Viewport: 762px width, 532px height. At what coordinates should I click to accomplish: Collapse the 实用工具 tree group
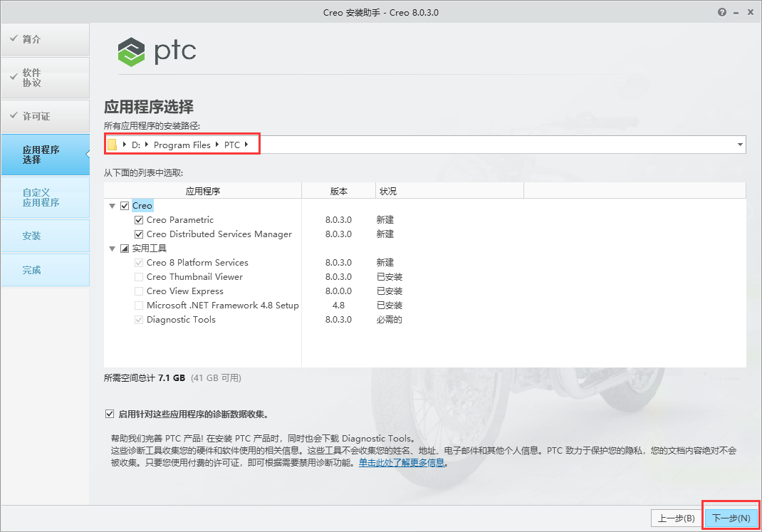pos(113,249)
